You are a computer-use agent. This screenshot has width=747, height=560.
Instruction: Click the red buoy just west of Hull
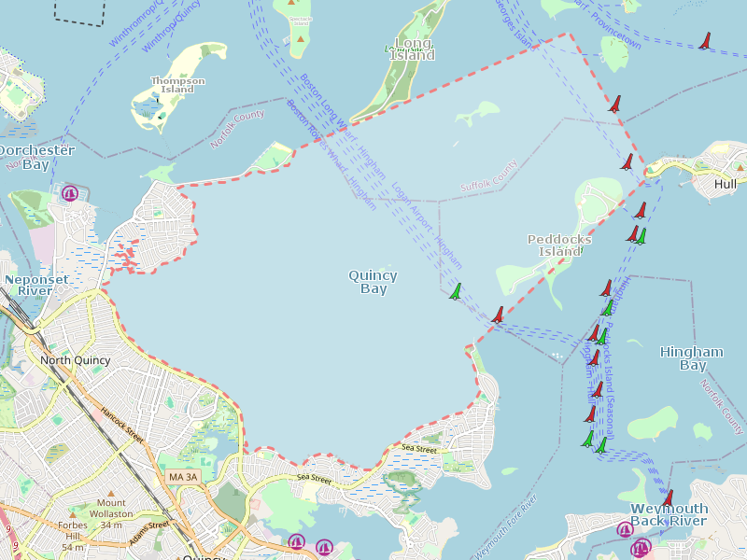[x=627, y=162]
